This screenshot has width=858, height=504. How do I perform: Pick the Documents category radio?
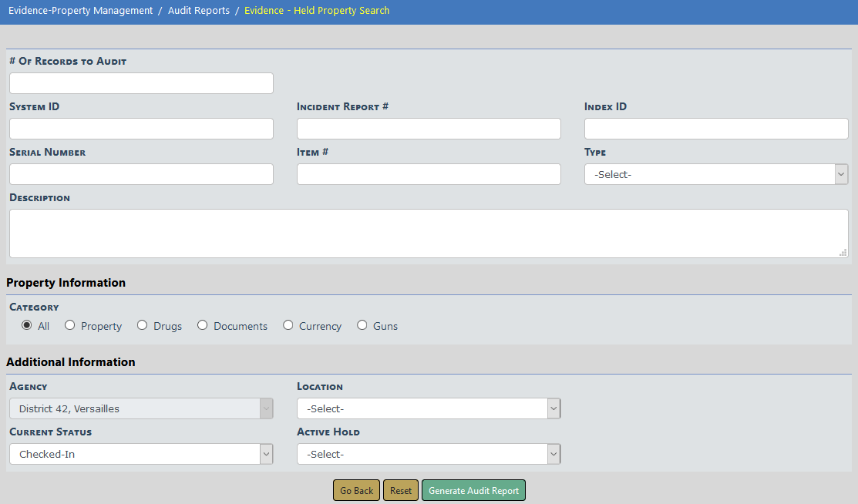[203, 325]
